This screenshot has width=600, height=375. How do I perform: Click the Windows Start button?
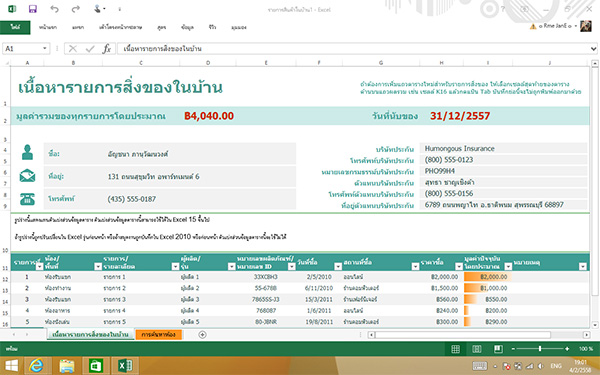[x=11, y=366]
